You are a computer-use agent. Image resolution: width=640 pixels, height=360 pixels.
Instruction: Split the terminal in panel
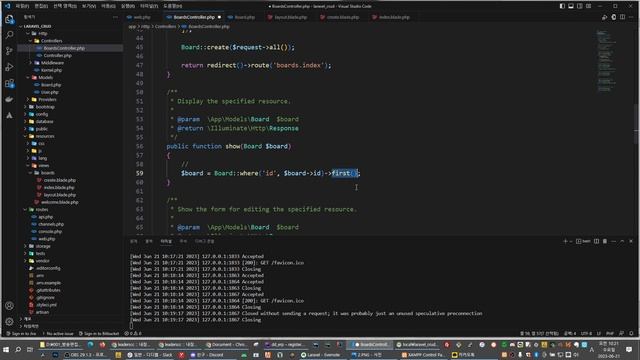click(x=596, y=241)
